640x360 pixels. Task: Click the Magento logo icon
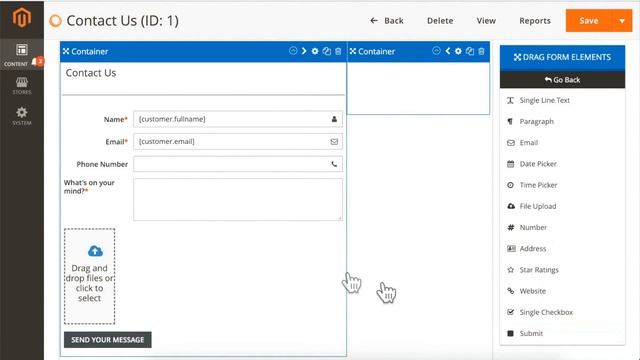tap(22, 18)
